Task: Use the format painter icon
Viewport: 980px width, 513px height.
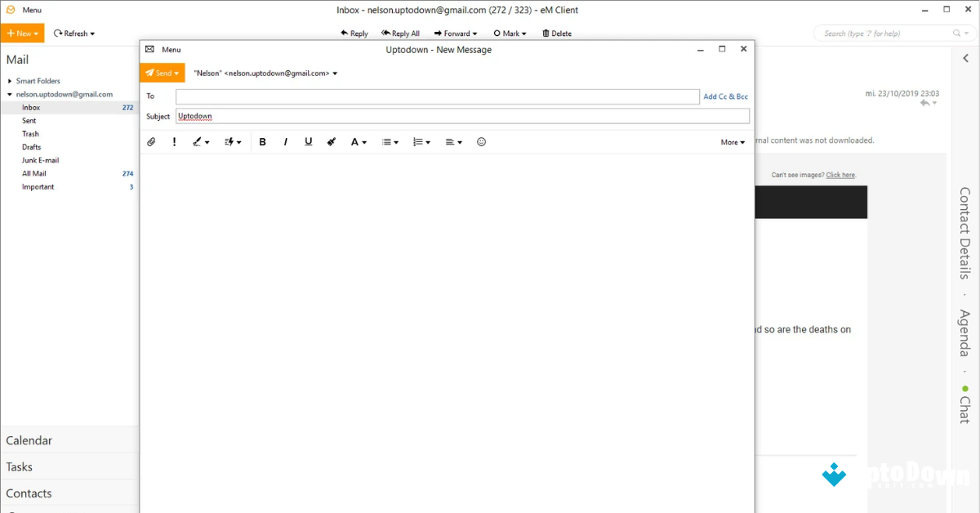Action: pos(331,141)
